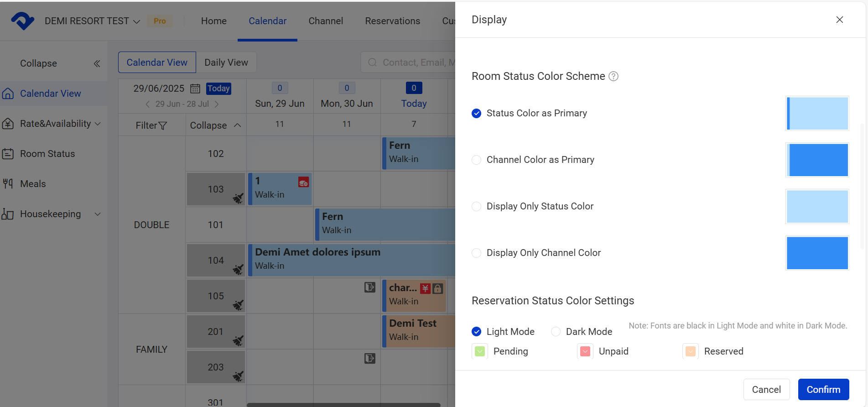Cancel the Display panel changes

tap(766, 390)
